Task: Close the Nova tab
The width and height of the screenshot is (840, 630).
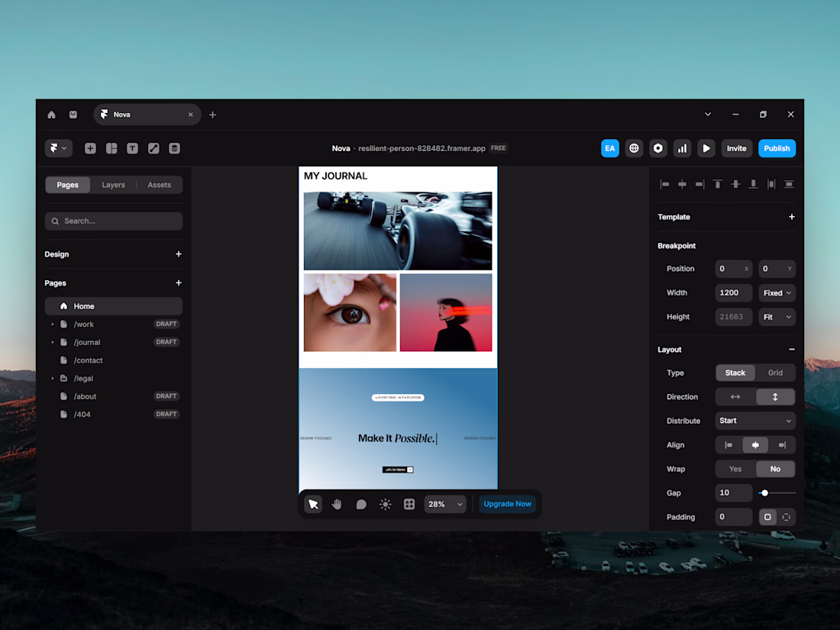Action: click(x=191, y=115)
